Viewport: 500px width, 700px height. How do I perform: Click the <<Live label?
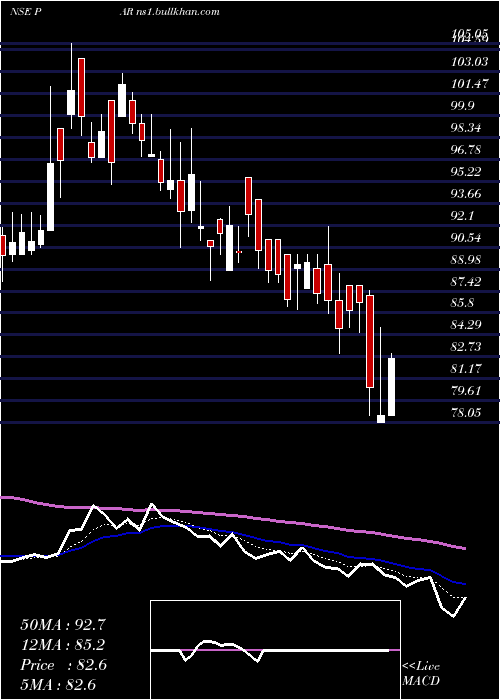pyautogui.click(x=421, y=667)
